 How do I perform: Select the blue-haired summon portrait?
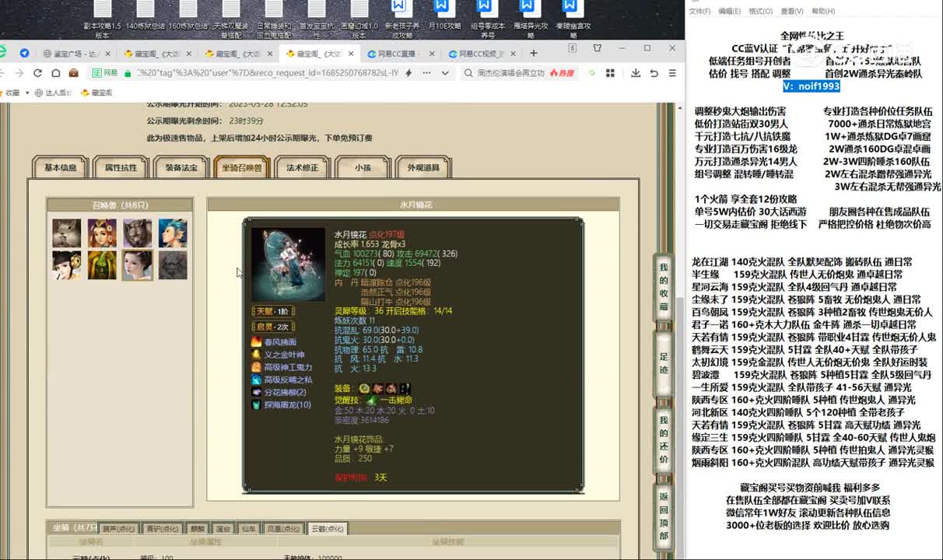click(173, 233)
